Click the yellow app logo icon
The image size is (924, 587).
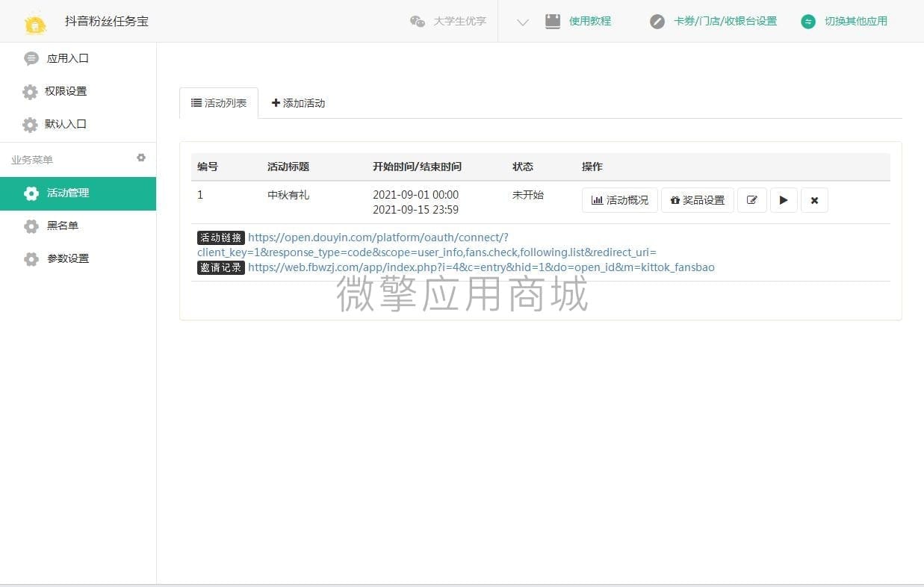[x=35, y=23]
